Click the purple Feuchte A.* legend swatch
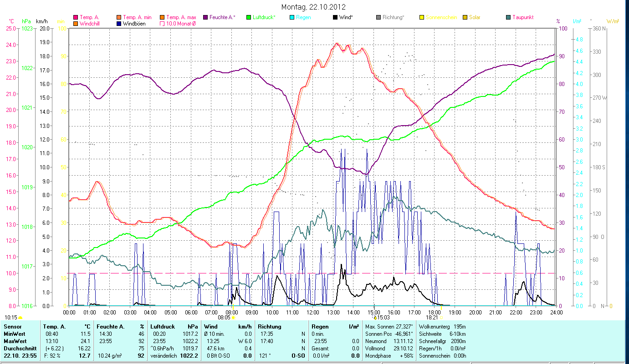This screenshot has height=364, width=629. (205, 17)
